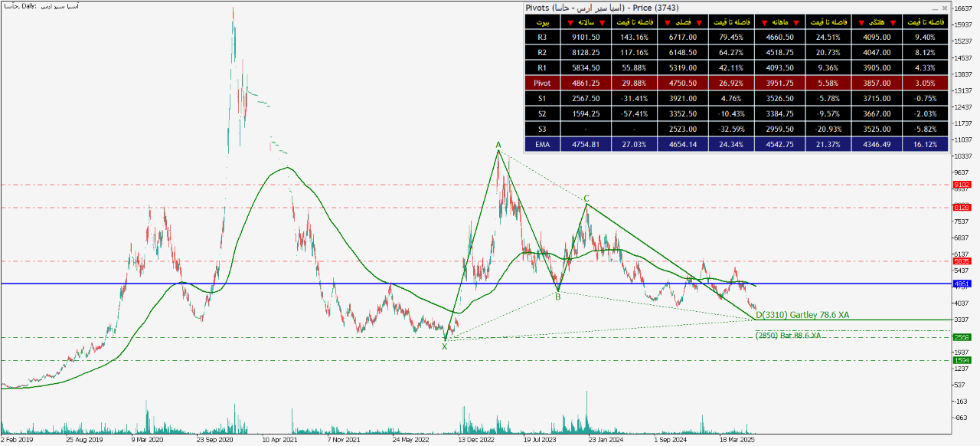This screenshot has width=980, height=446.
Task: Select the point X label on the chart
Action: 444,346
